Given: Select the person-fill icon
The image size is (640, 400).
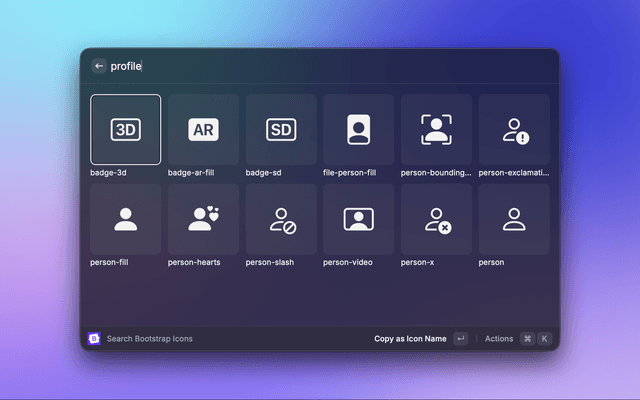Looking at the screenshot, I should click(x=125, y=219).
